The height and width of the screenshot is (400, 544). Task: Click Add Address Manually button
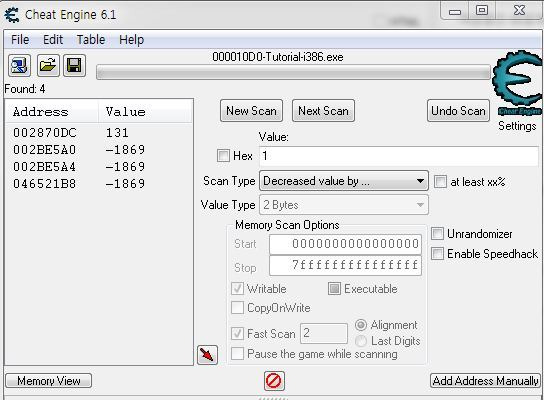click(x=485, y=381)
